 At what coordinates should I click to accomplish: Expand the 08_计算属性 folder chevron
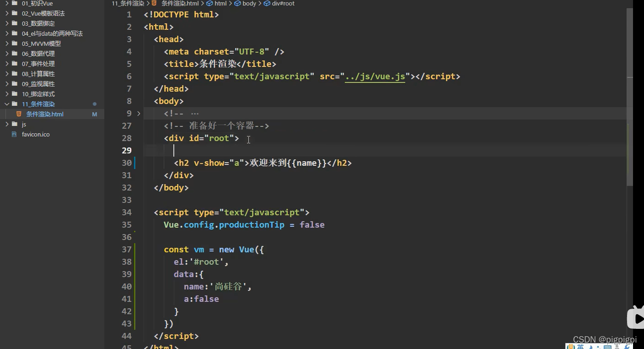7,74
